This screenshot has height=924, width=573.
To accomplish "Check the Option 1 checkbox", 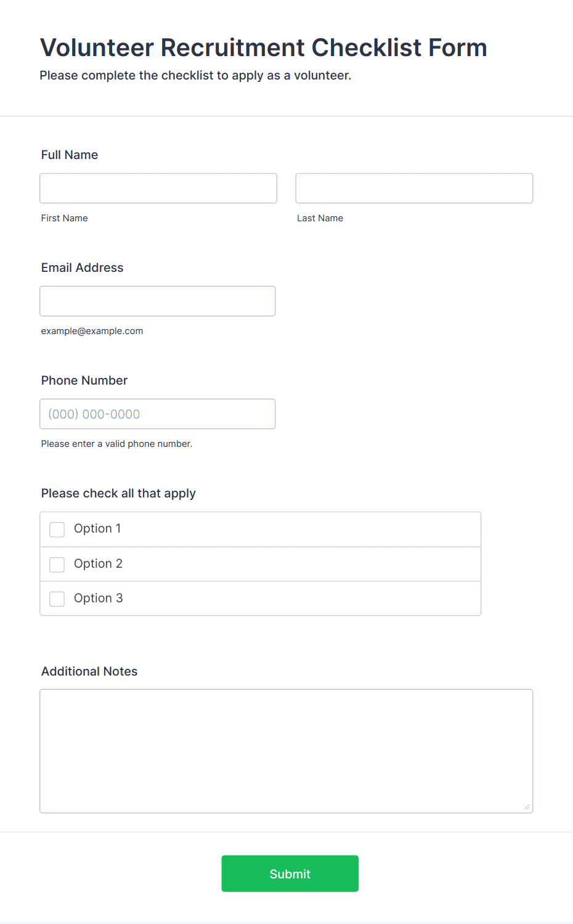I will point(57,529).
